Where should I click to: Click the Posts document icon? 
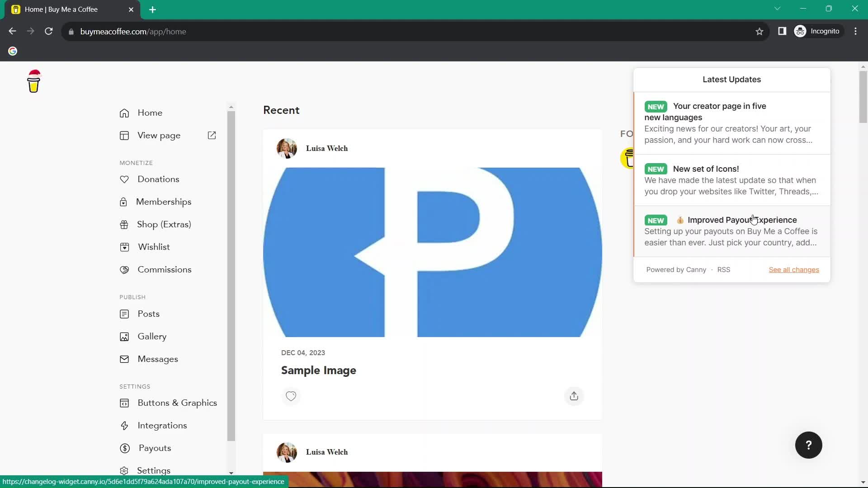(124, 314)
